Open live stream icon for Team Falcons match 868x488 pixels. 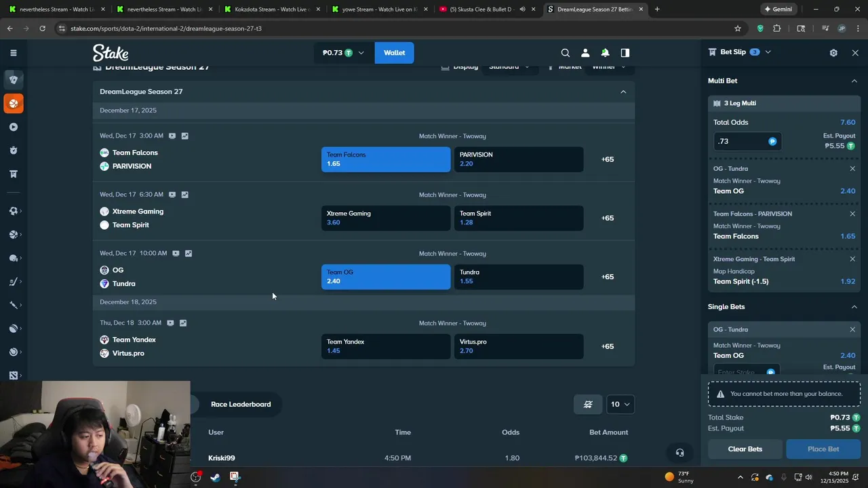tap(172, 136)
